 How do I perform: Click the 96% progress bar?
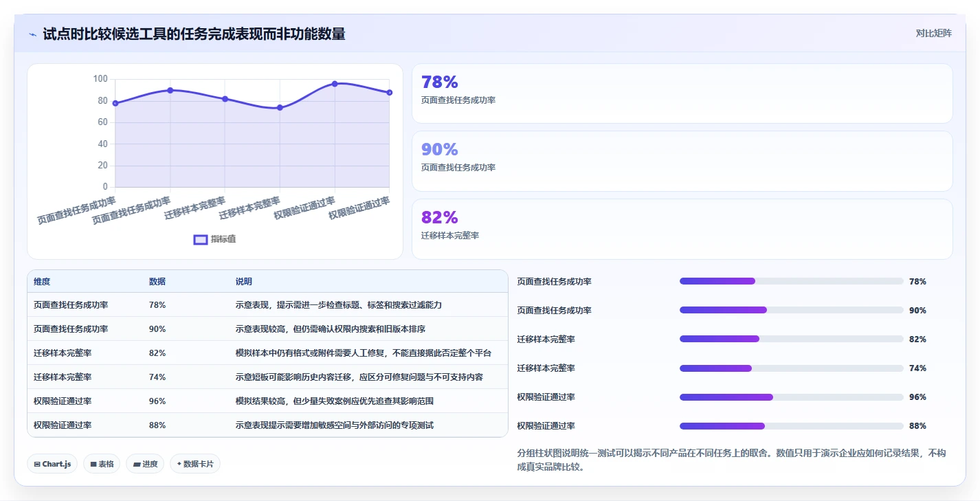click(791, 397)
